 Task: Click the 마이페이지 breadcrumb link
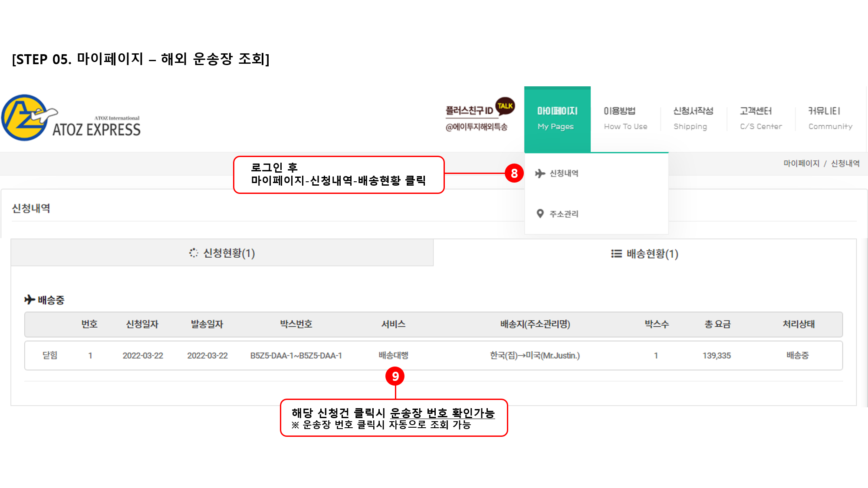pyautogui.click(x=801, y=164)
